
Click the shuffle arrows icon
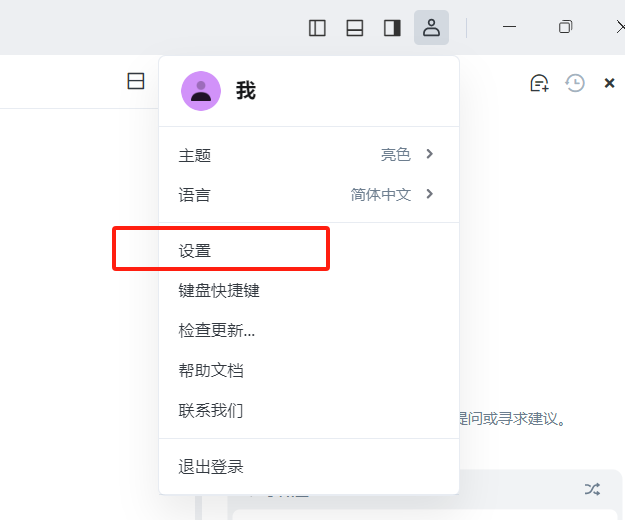pyautogui.click(x=592, y=489)
